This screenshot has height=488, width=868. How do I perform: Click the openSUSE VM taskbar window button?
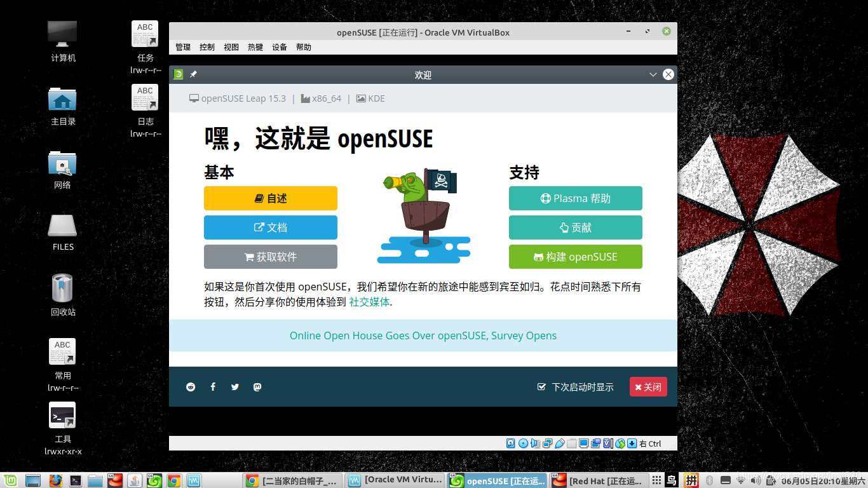click(x=498, y=481)
